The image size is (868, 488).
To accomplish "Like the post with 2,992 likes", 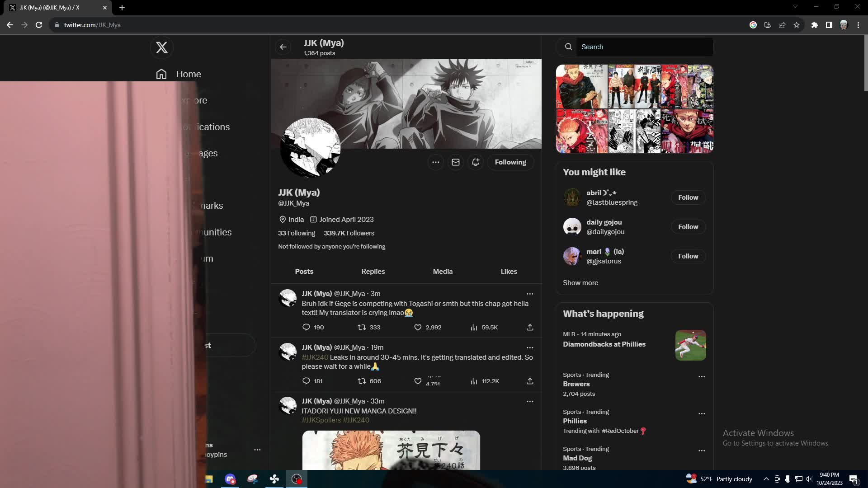I will coord(428,328).
